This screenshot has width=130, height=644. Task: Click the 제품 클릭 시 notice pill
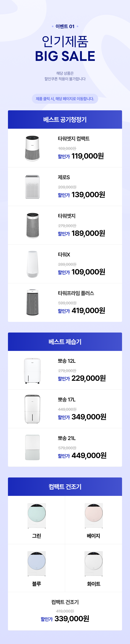click(x=65, y=99)
